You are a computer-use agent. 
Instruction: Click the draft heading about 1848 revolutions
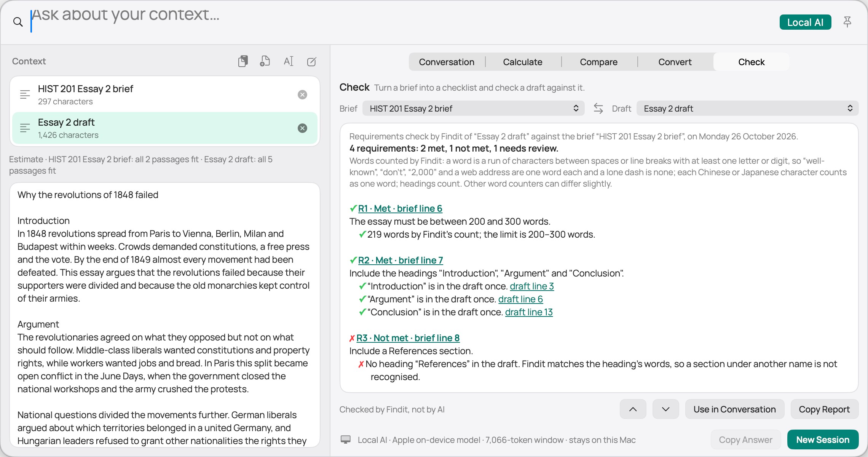click(88, 195)
